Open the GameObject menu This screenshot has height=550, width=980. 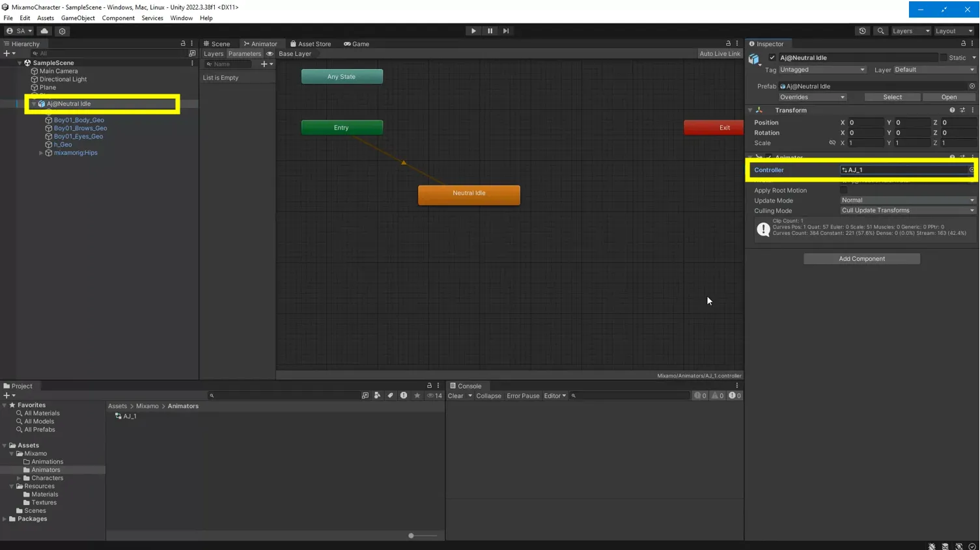coord(77,18)
